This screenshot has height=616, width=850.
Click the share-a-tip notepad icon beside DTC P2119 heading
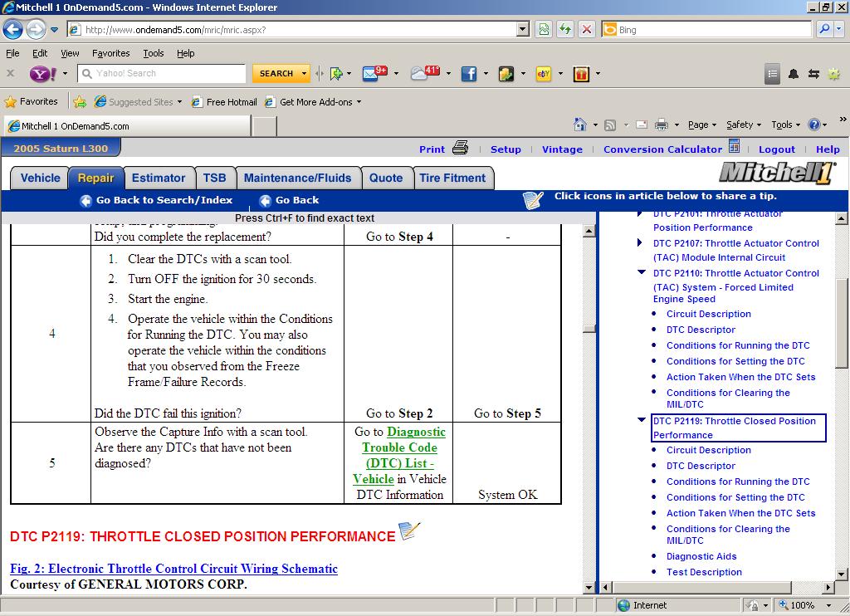[409, 530]
